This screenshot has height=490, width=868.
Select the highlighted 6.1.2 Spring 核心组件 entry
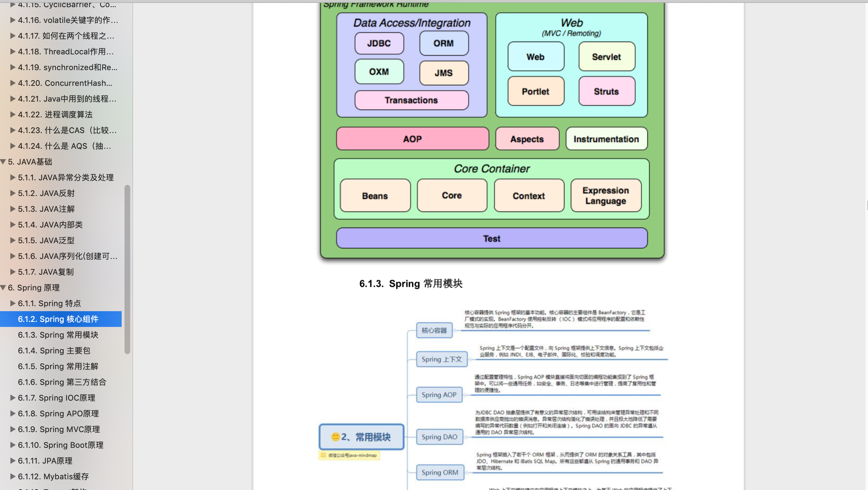[x=61, y=319]
